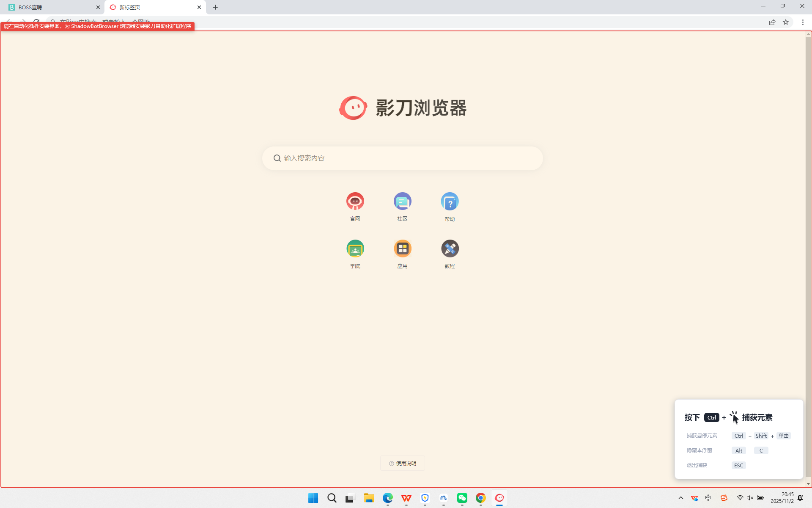
Task: Open the Wi-Fi network tray icon
Action: point(740,498)
